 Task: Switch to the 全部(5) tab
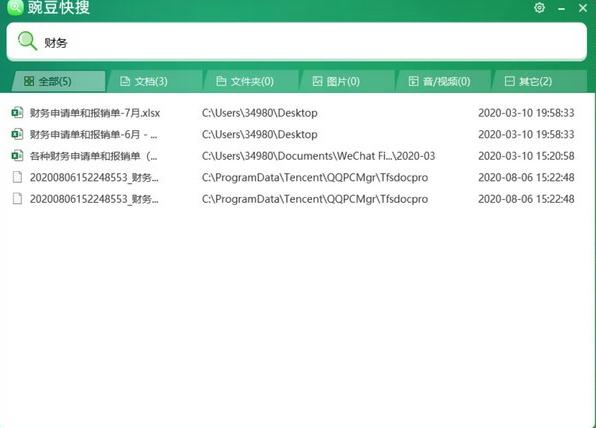(58, 81)
